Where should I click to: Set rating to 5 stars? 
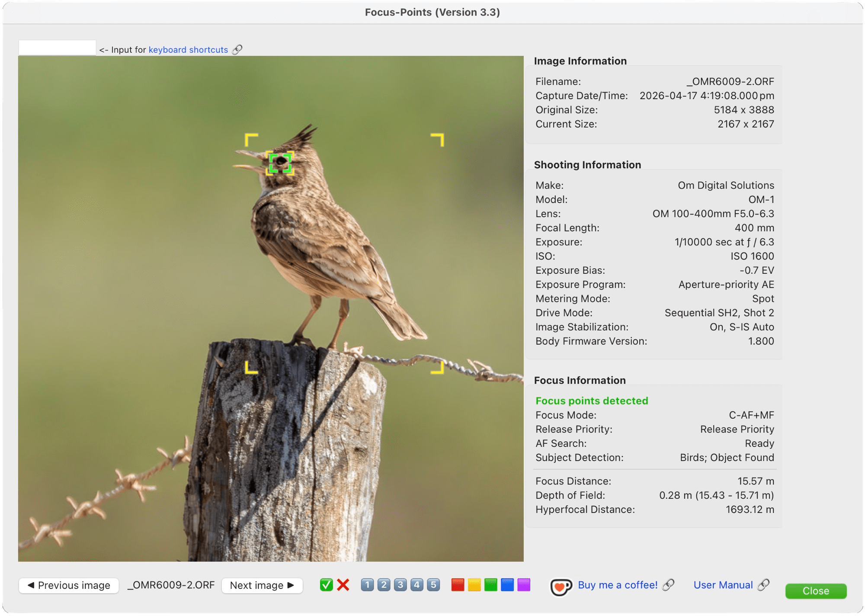tap(433, 585)
